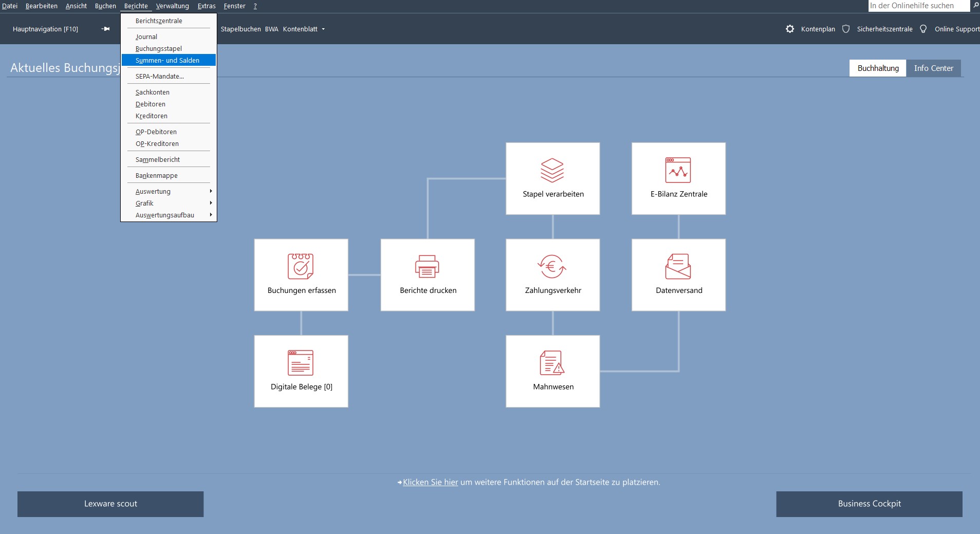Click the Lexware scout button

coord(110,504)
